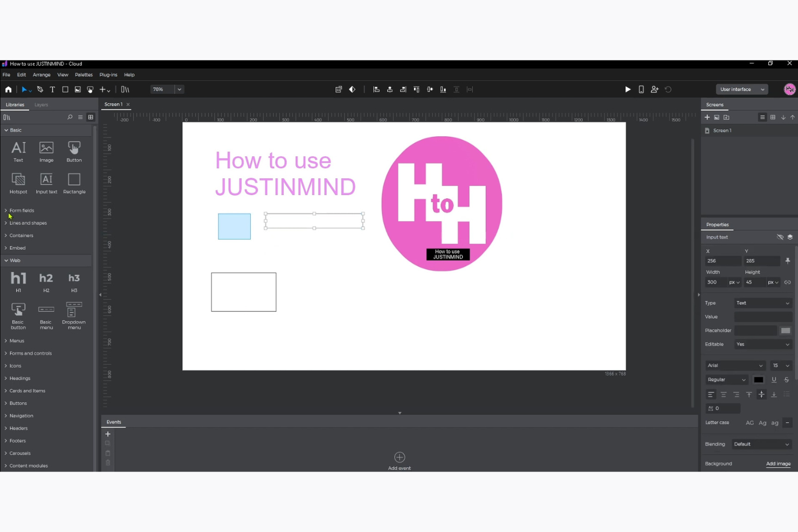Open the Editable dropdown set to Yes
The width and height of the screenshot is (798, 532).
(763, 344)
